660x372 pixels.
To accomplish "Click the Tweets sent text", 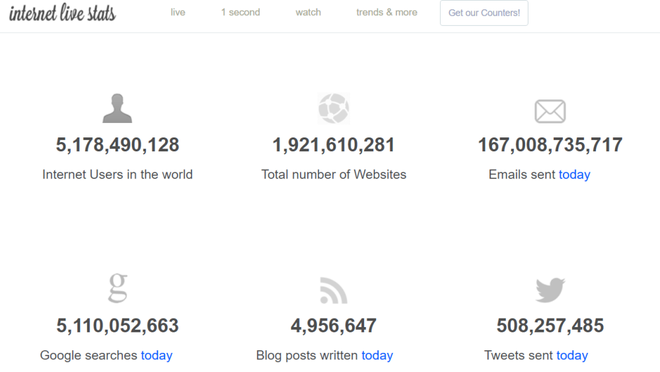I will pyautogui.click(x=519, y=356).
